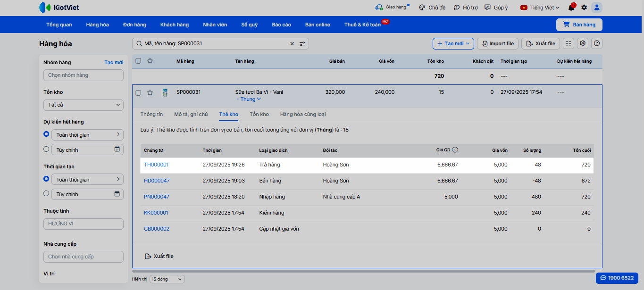Clear the search box with X icon
644x290 pixels.
(292, 44)
